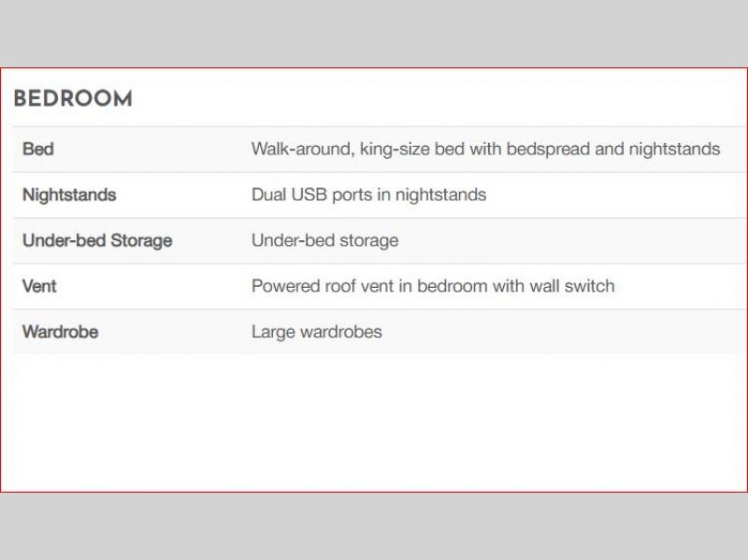Click the blank white area below the Wardrobe row
This screenshot has width=748, height=560.
pos(374,421)
